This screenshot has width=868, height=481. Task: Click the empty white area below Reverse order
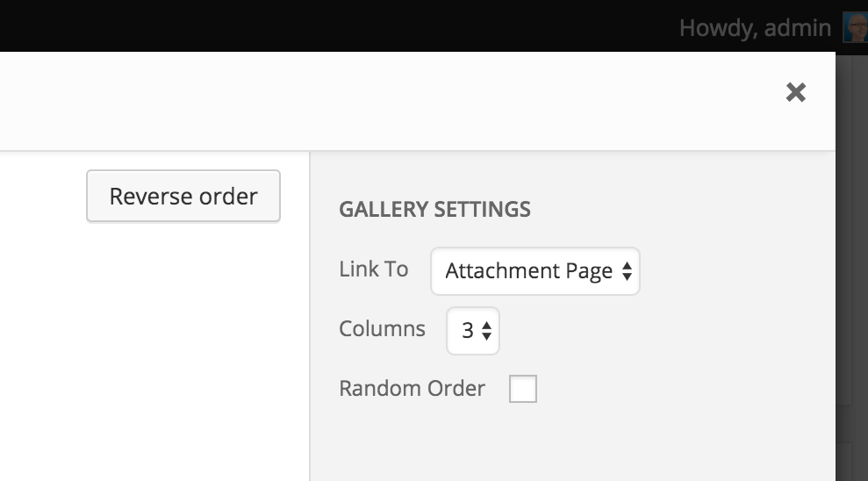coord(154,355)
